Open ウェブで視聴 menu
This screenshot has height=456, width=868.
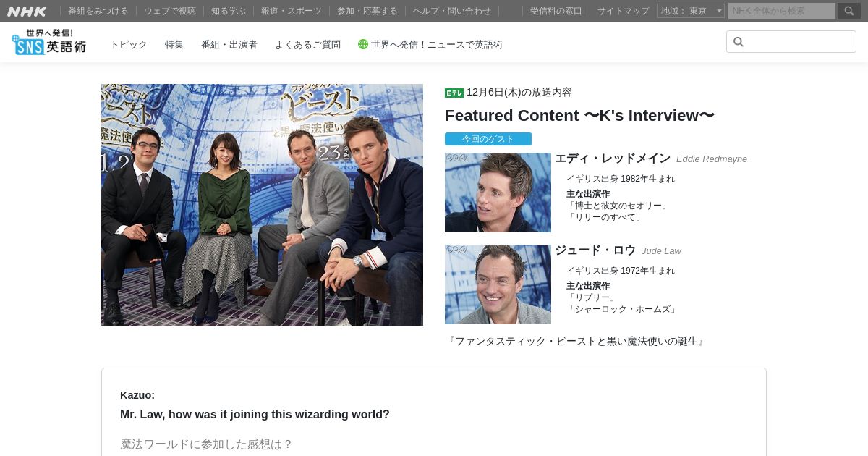click(170, 11)
